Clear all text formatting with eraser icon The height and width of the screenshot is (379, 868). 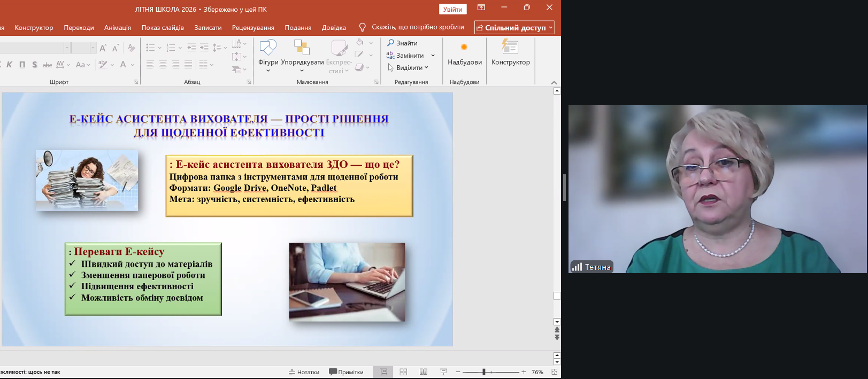[131, 48]
